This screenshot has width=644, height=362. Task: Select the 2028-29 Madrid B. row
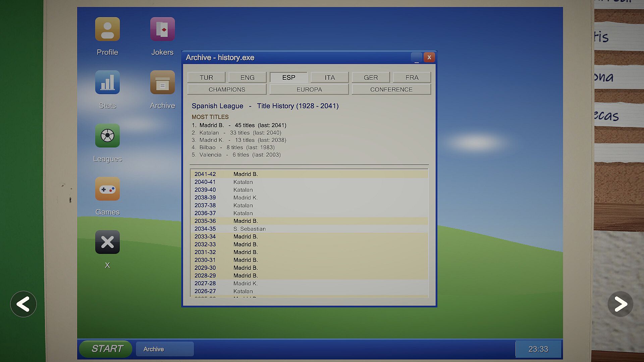[x=309, y=276]
